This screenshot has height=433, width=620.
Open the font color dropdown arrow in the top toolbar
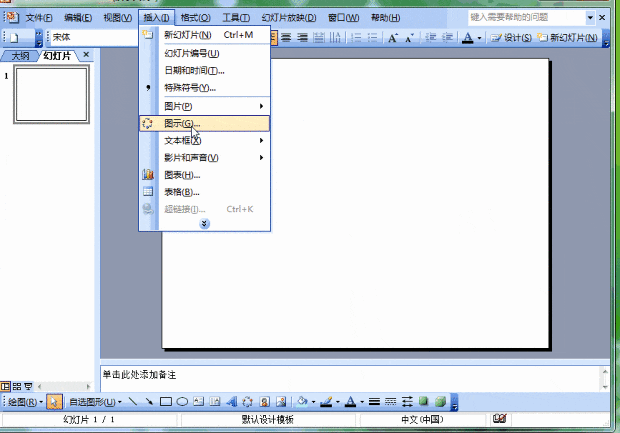pos(481,38)
